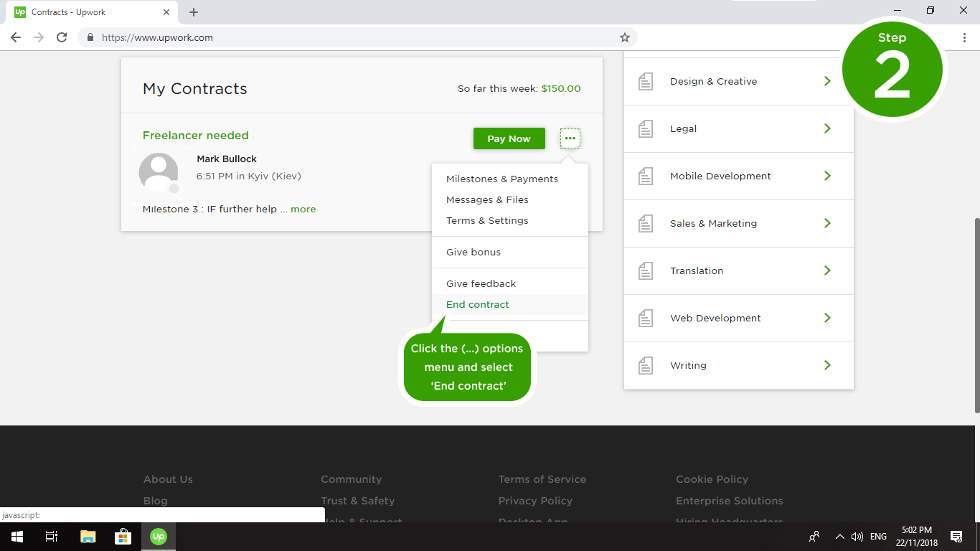This screenshot has height=551, width=980.
Task: Go forward using the browser forward arrow
Action: point(39,37)
